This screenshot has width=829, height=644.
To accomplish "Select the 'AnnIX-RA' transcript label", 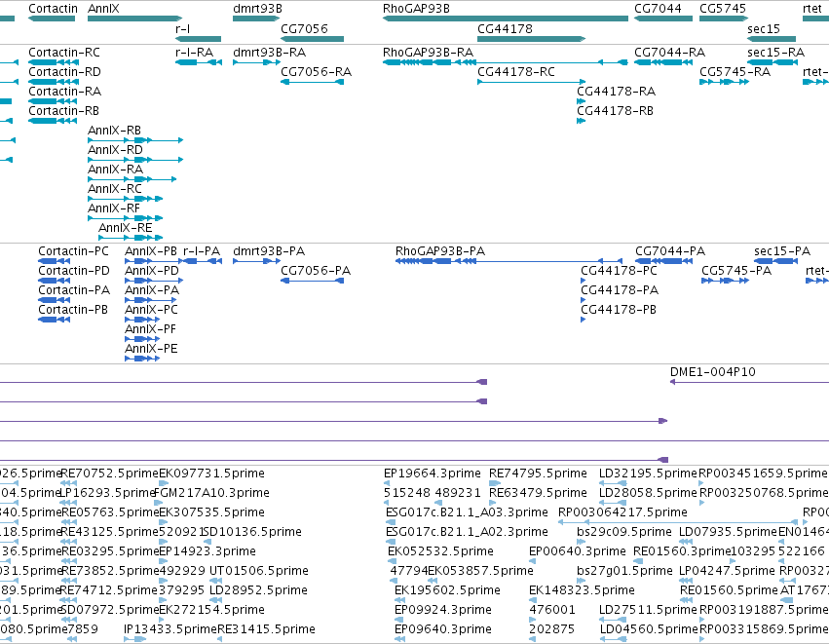I will pyautogui.click(x=115, y=170).
